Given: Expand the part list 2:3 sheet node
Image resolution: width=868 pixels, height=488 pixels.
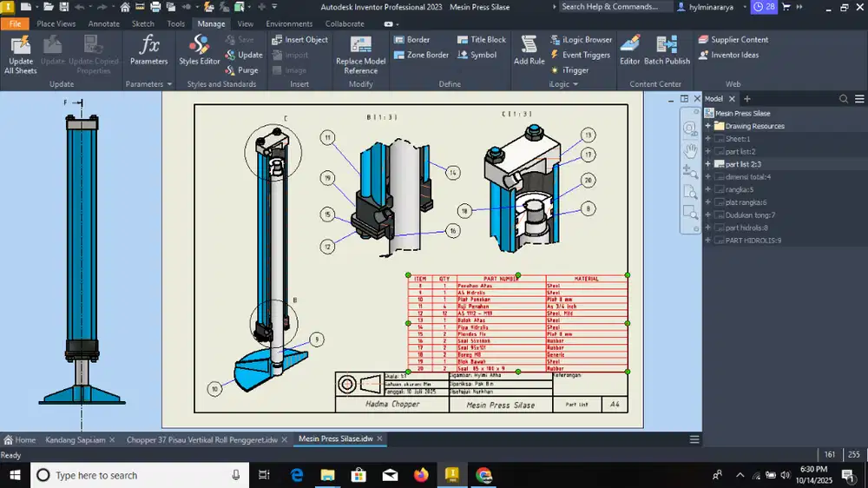Looking at the screenshot, I should (708, 164).
